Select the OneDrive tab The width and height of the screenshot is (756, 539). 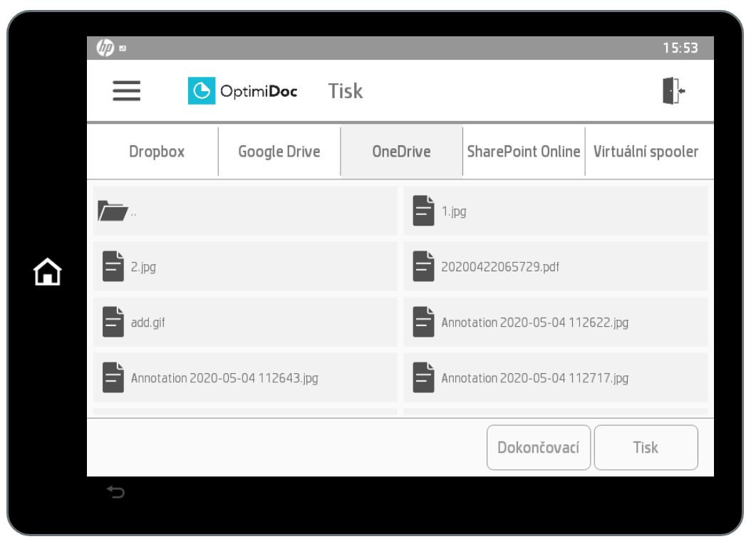tap(402, 152)
